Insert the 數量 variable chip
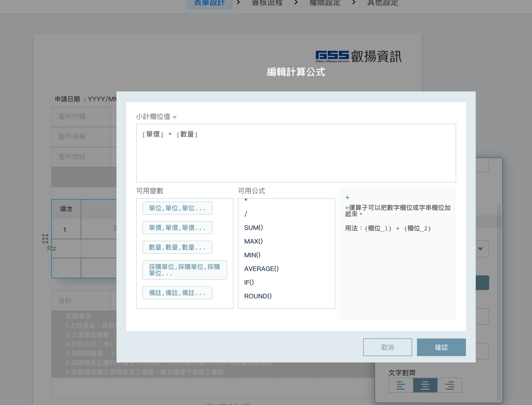The height and width of the screenshot is (405, 532). pos(177,247)
